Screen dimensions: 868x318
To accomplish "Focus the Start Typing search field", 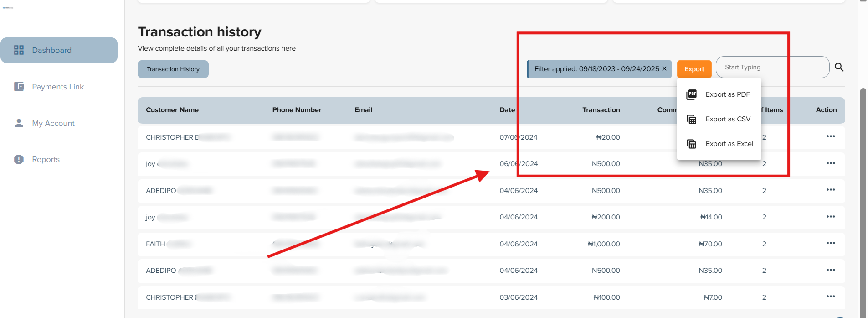I will tap(772, 67).
